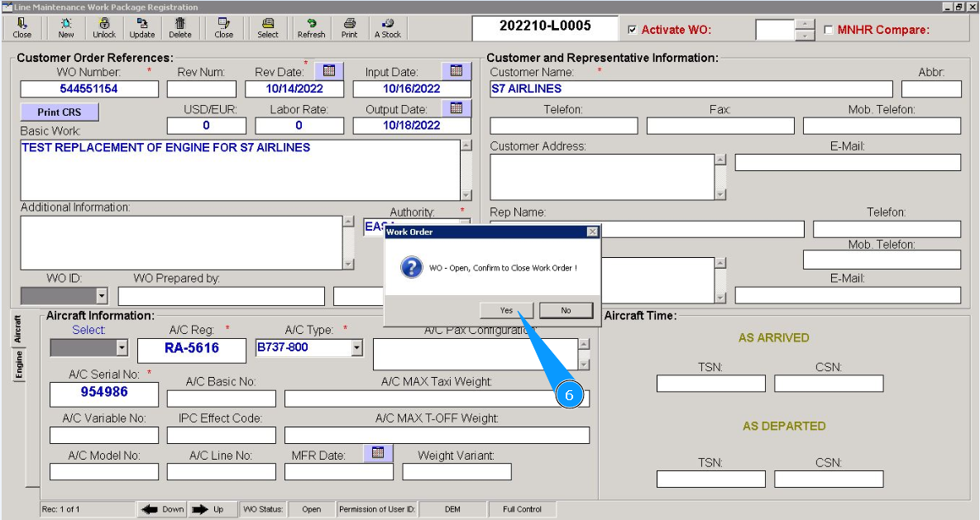Image resolution: width=980 pixels, height=520 pixels.
Task: Open the WO ID dropdown
Action: (102, 296)
